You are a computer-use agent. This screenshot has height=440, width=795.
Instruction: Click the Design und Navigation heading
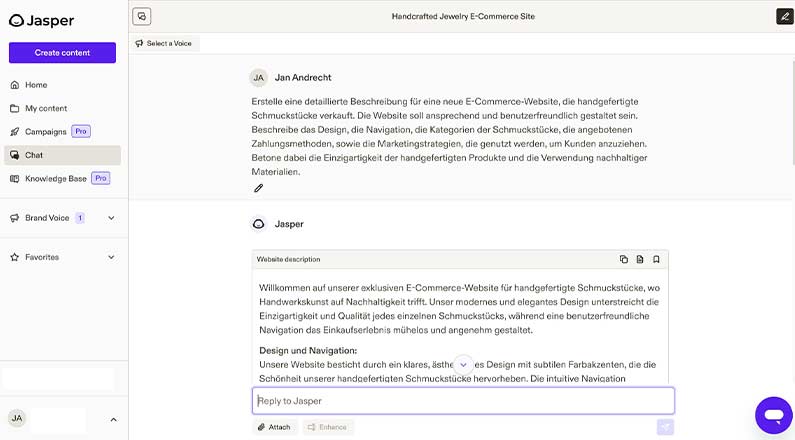tap(308, 350)
